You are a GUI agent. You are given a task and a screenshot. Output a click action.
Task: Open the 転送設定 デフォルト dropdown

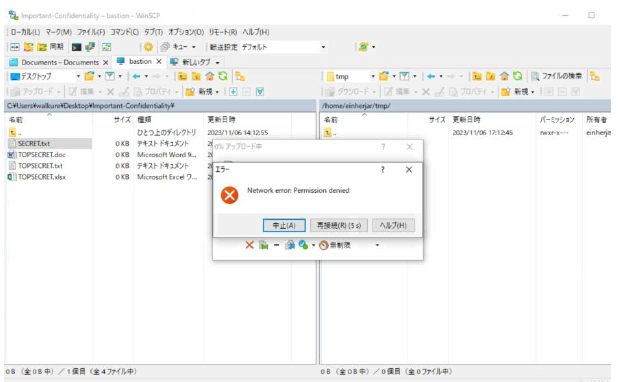[x=284, y=47]
